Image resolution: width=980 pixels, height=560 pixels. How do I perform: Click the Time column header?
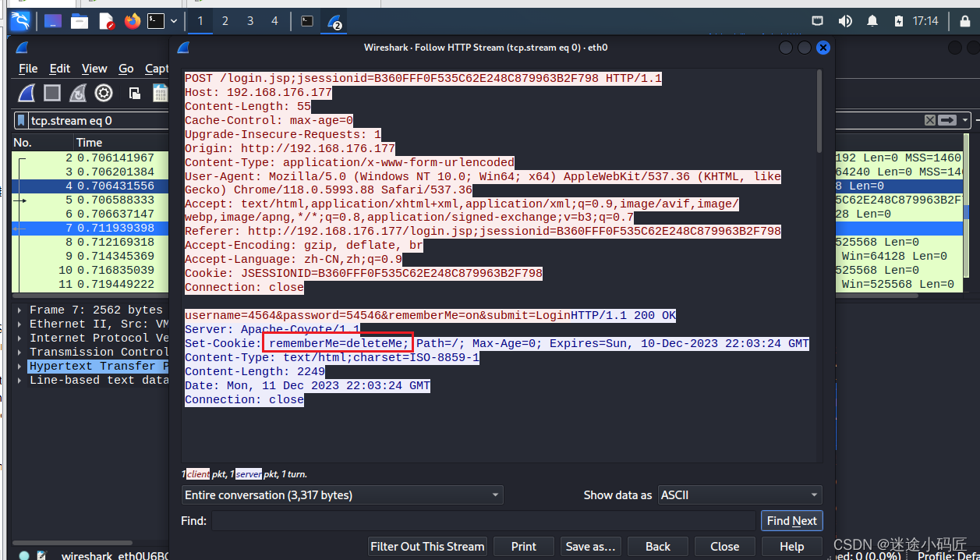121,142
